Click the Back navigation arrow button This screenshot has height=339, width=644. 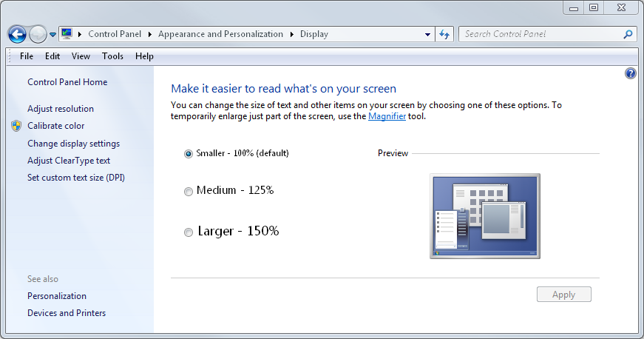[x=17, y=34]
